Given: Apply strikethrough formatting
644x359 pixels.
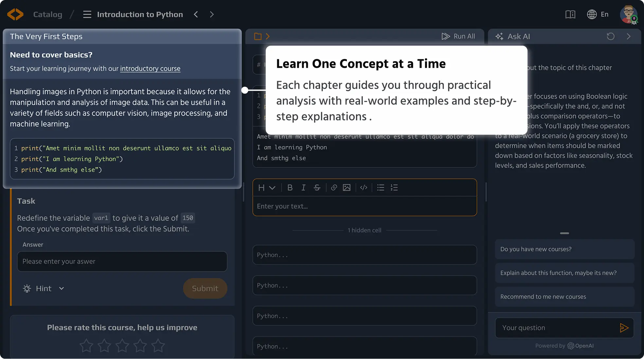Looking at the screenshot, I should (x=317, y=188).
